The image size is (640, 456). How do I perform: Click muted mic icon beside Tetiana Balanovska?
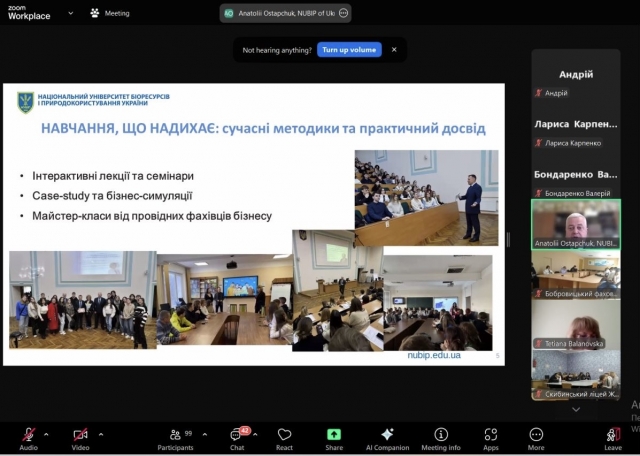538,344
